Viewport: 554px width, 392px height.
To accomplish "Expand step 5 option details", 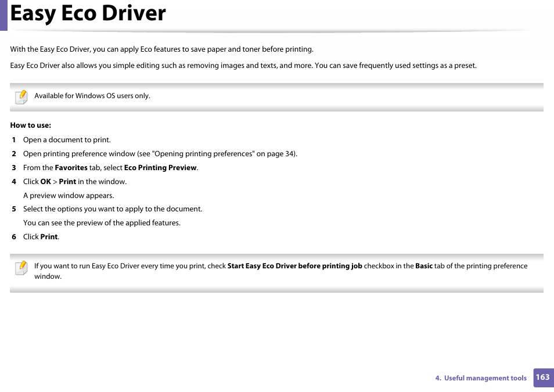I will point(112,208).
